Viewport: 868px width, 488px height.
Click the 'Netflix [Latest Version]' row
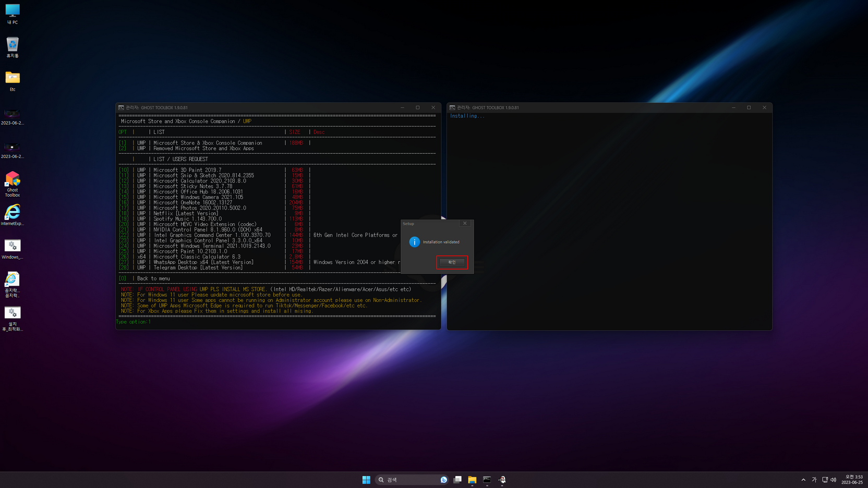[214, 213]
